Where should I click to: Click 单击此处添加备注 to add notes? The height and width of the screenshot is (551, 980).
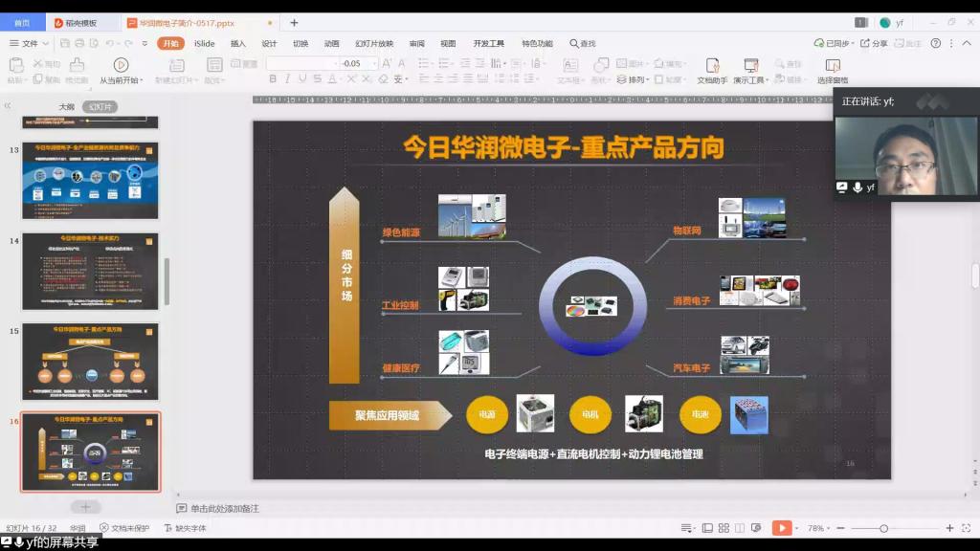point(225,509)
